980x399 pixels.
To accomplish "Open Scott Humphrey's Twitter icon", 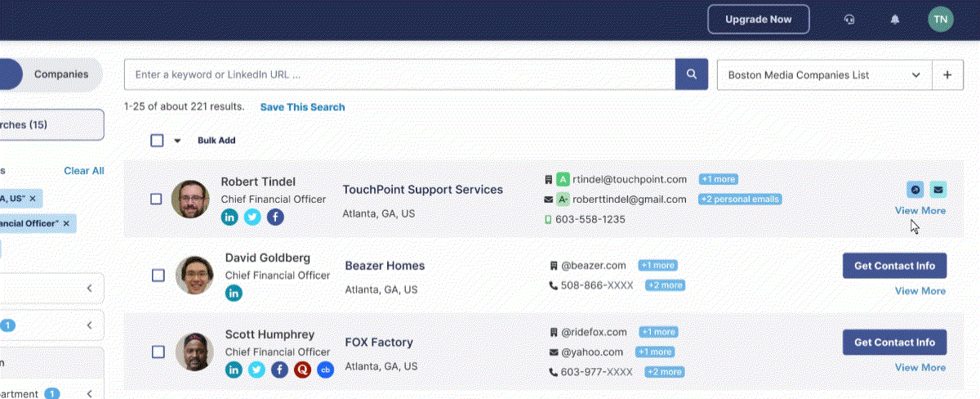I will coord(257,370).
